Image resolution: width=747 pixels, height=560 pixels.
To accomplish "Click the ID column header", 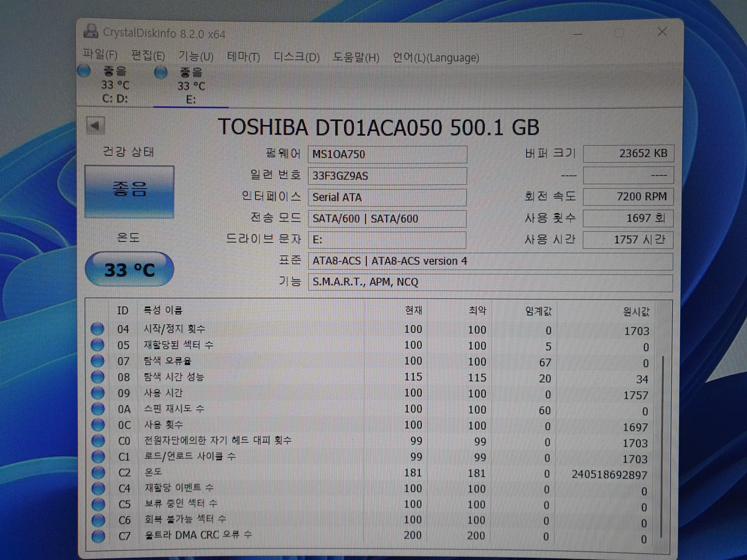I will (x=123, y=310).
